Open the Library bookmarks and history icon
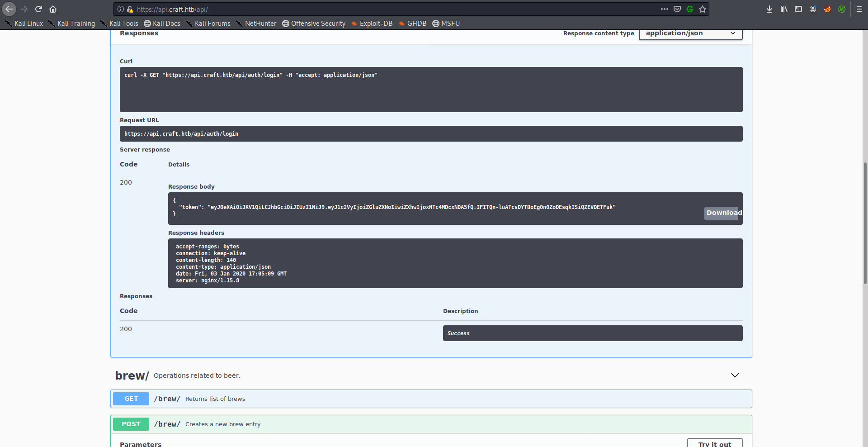This screenshot has height=447, width=868. [x=784, y=9]
